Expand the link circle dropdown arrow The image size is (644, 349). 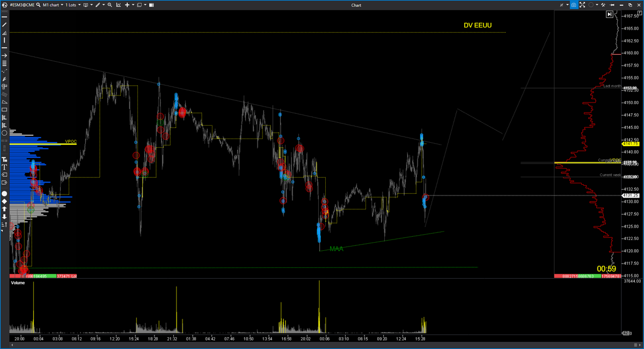click(597, 5)
